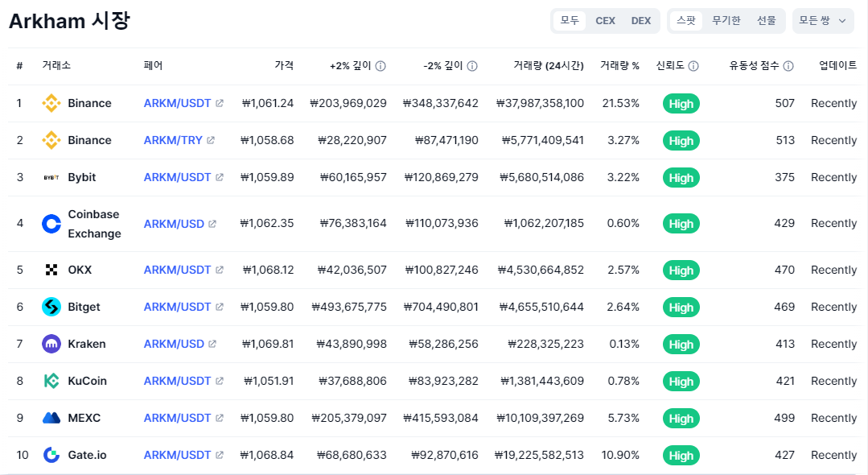Click the MEXC logo icon
This screenshot has width=868, height=475.
click(51, 418)
